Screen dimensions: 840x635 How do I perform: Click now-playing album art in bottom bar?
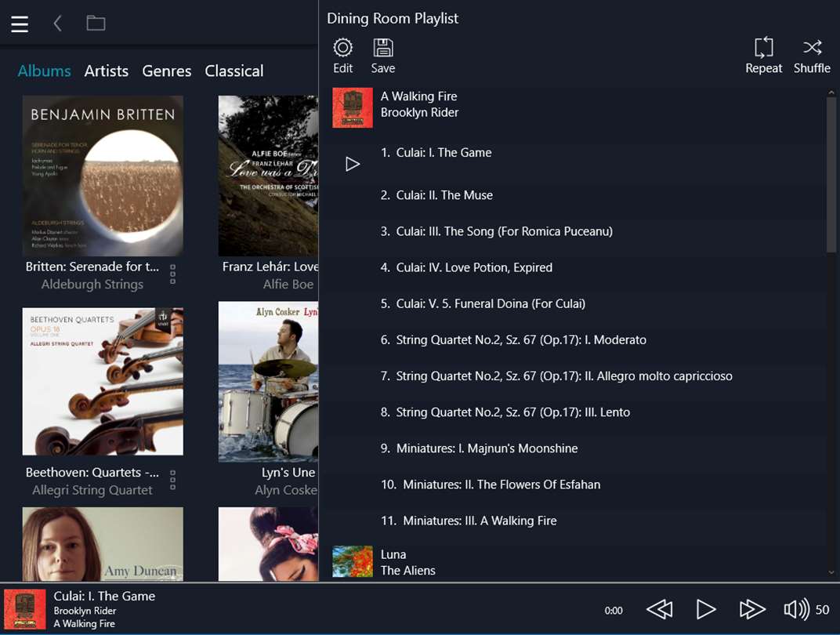(24, 609)
